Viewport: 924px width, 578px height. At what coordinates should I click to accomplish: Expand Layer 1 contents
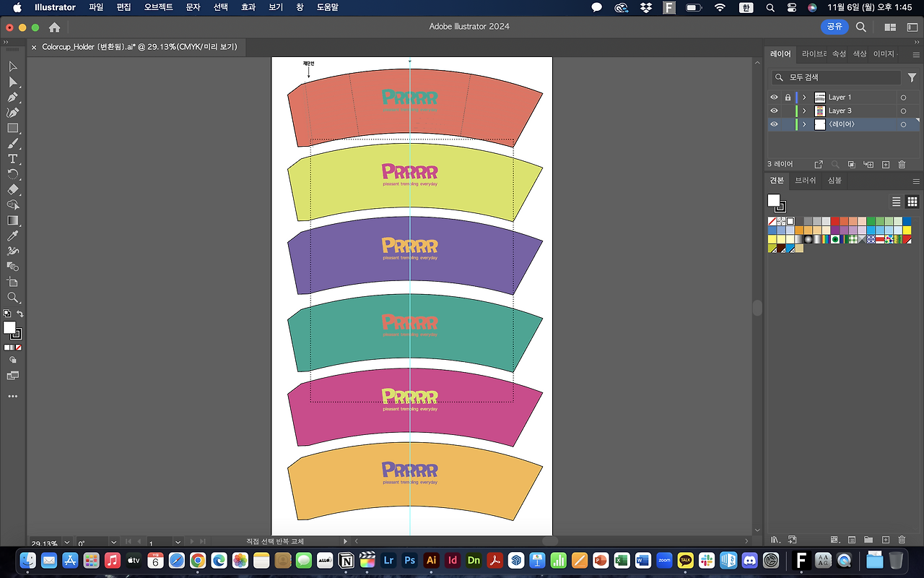coord(804,98)
